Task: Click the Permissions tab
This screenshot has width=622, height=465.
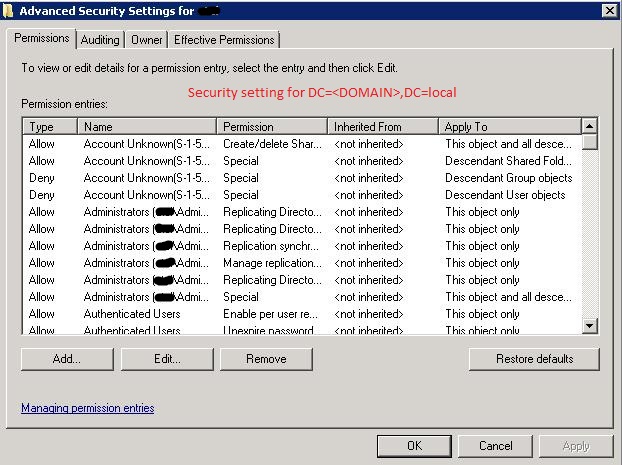Action: coord(41,39)
